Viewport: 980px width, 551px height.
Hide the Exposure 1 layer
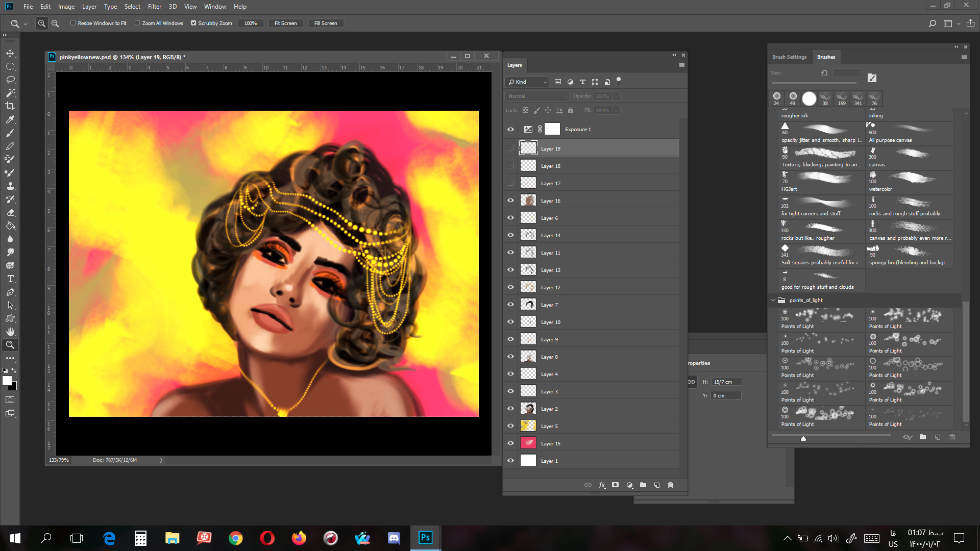point(510,130)
